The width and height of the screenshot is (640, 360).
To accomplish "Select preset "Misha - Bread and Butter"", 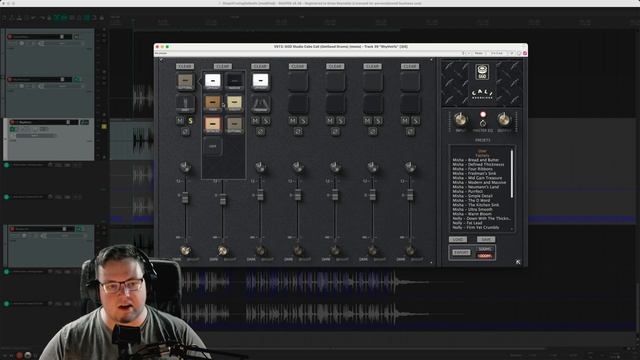I will point(476,160).
